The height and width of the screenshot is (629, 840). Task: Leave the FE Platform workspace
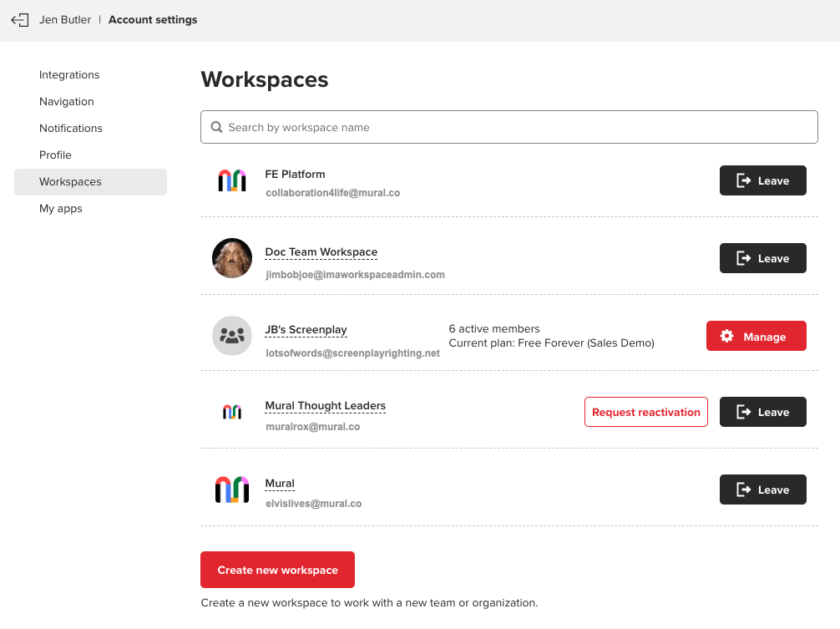tap(762, 180)
